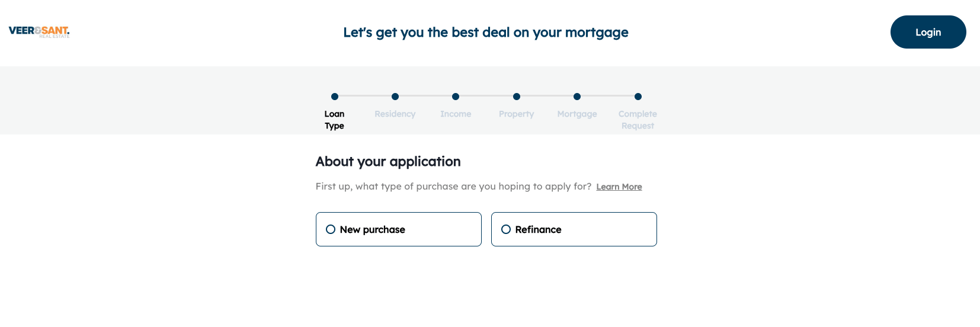Click the purchase type question text
This screenshot has height=327, width=980.
[x=453, y=186]
